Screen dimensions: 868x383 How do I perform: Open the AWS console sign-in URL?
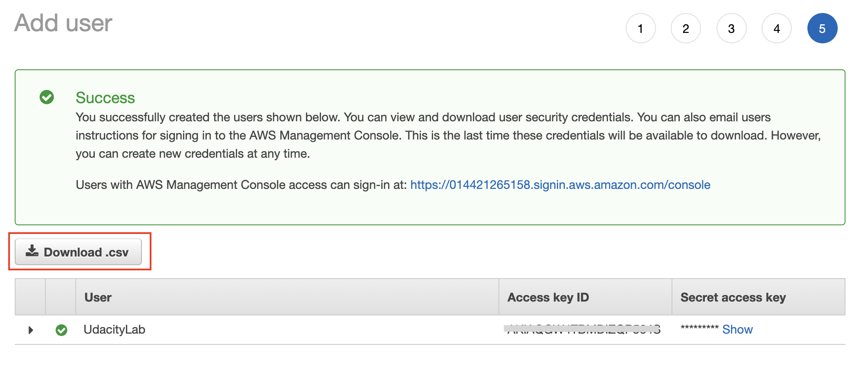(560, 185)
